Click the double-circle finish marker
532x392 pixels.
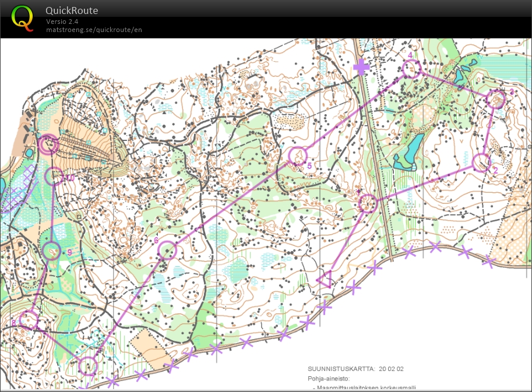point(48,144)
